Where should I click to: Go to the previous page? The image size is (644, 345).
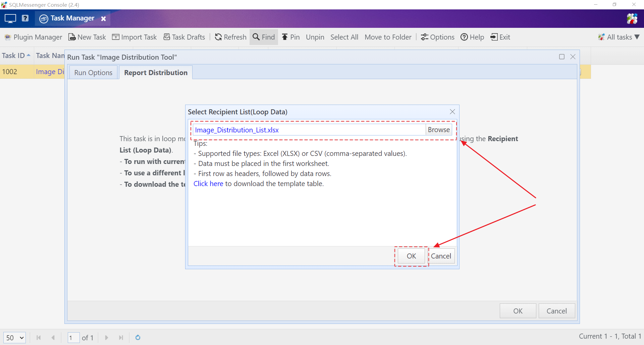click(x=53, y=338)
